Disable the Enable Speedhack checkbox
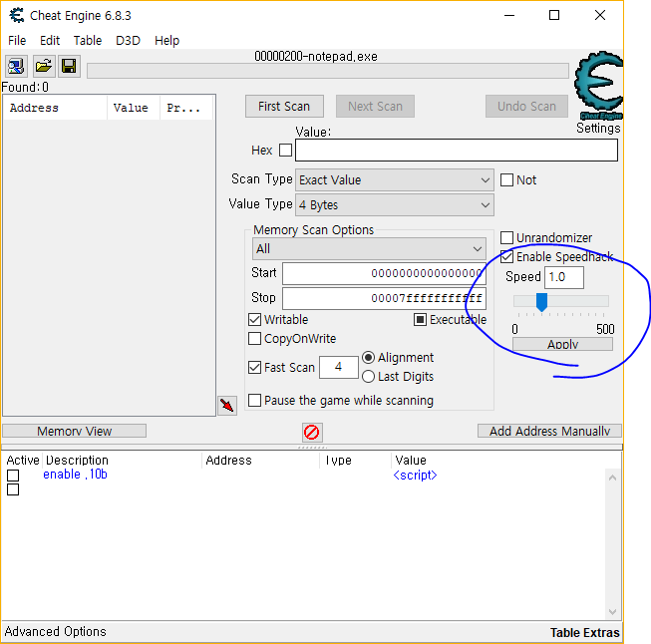This screenshot has width=651, height=644. click(506, 256)
